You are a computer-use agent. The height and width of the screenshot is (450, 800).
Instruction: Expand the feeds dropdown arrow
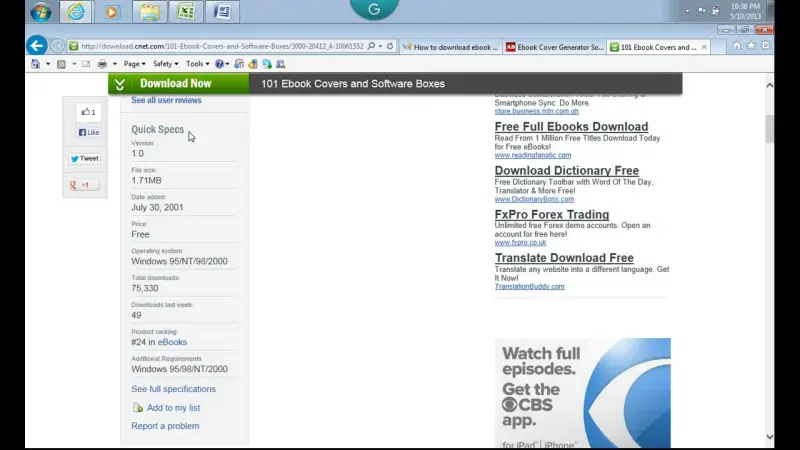[x=74, y=64]
